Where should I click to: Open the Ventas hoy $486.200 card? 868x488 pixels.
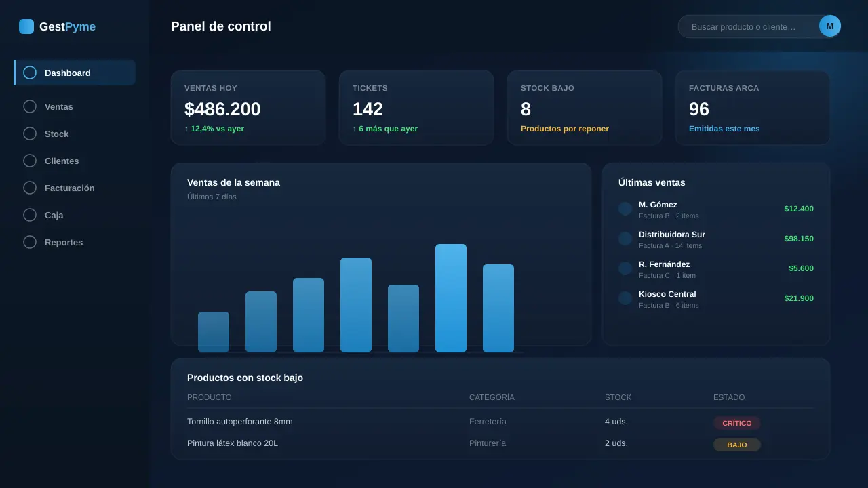tap(248, 108)
